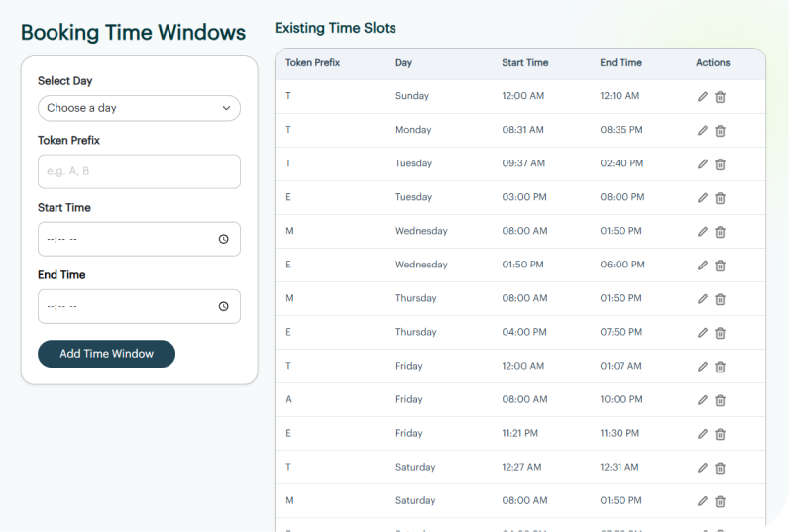Image resolution: width=789 pixels, height=532 pixels.
Task: Open the Choose a day dropdown
Action: coord(139,108)
